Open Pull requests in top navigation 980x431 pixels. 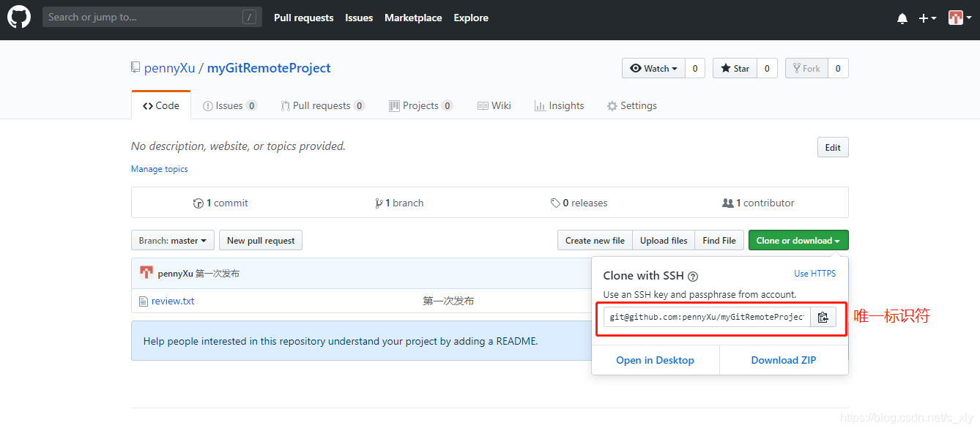(x=303, y=18)
